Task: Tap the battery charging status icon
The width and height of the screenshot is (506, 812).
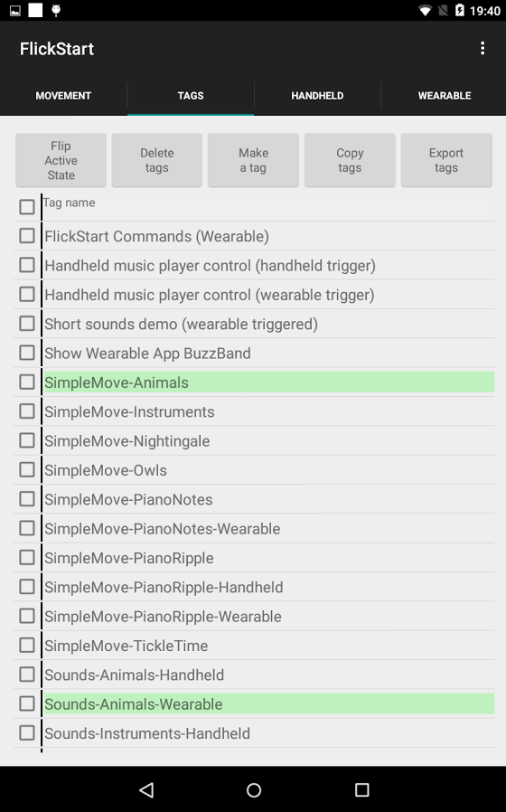Action: click(x=459, y=10)
